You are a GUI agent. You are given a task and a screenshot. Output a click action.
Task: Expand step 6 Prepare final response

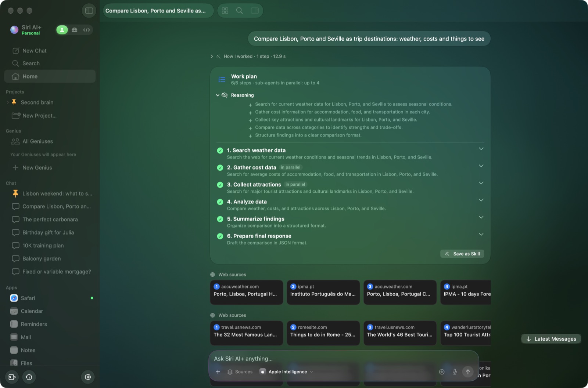coord(481,234)
